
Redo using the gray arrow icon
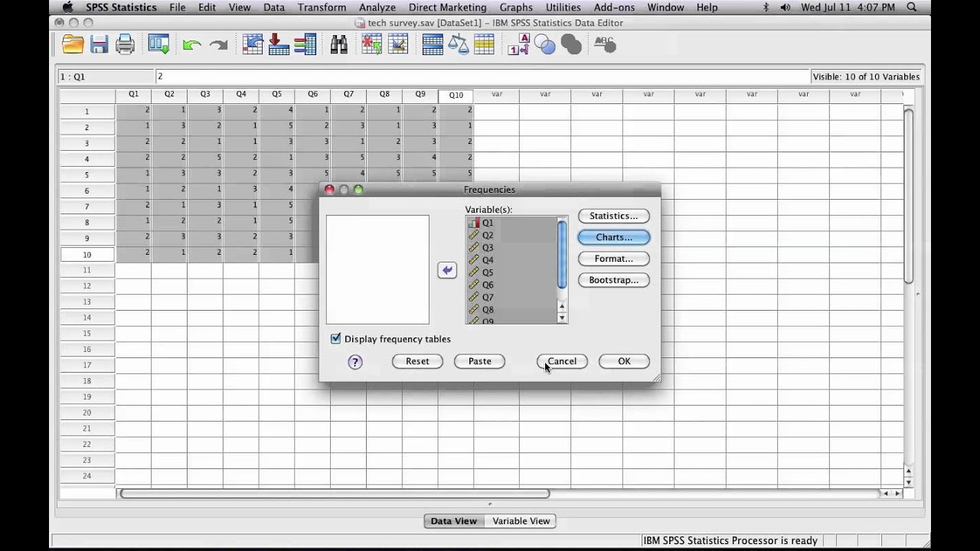[219, 45]
